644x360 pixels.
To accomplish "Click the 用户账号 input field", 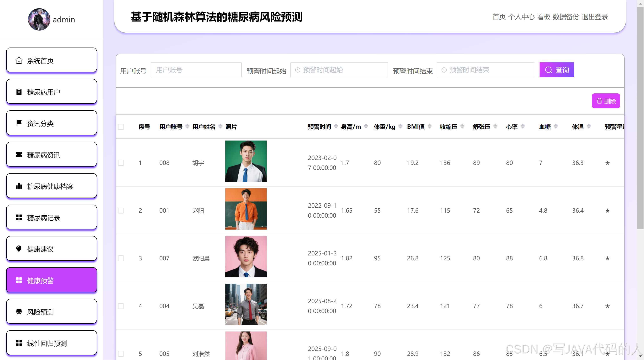I will coord(196,70).
